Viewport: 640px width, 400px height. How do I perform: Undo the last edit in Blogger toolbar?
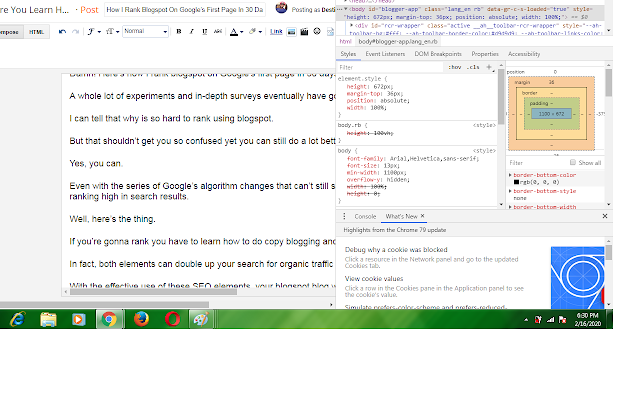pyautogui.click(x=62, y=31)
